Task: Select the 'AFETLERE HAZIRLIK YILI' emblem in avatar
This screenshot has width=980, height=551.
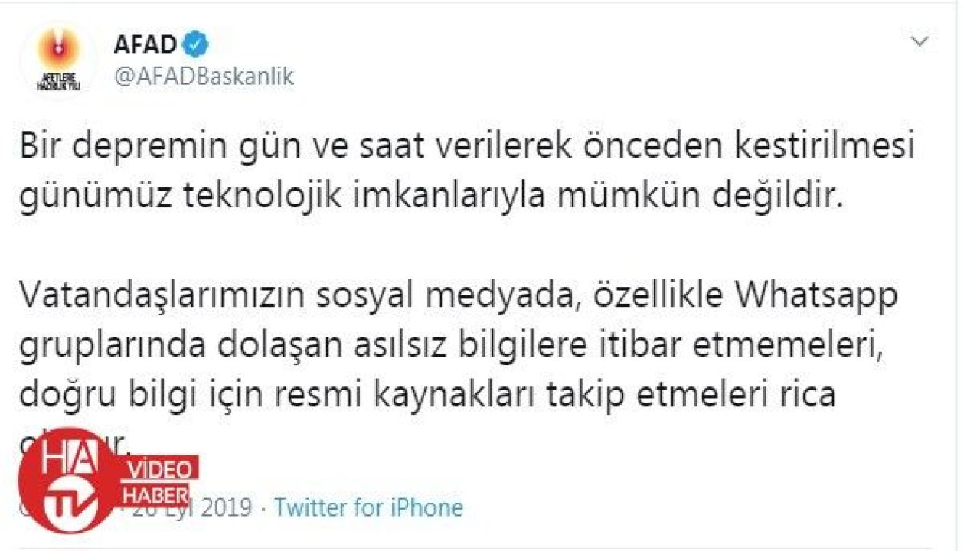Action: pyautogui.click(x=60, y=83)
